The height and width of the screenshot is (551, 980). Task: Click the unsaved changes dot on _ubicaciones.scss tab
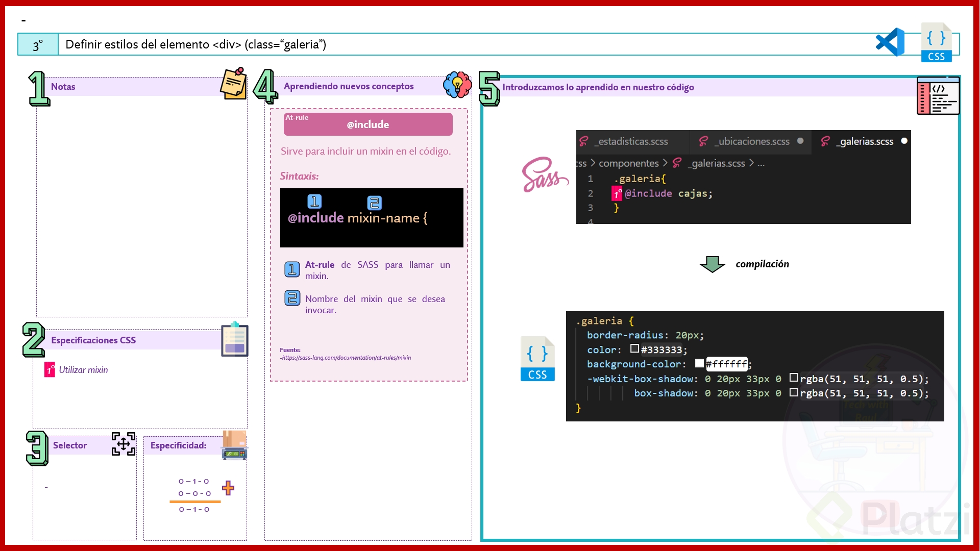point(800,141)
